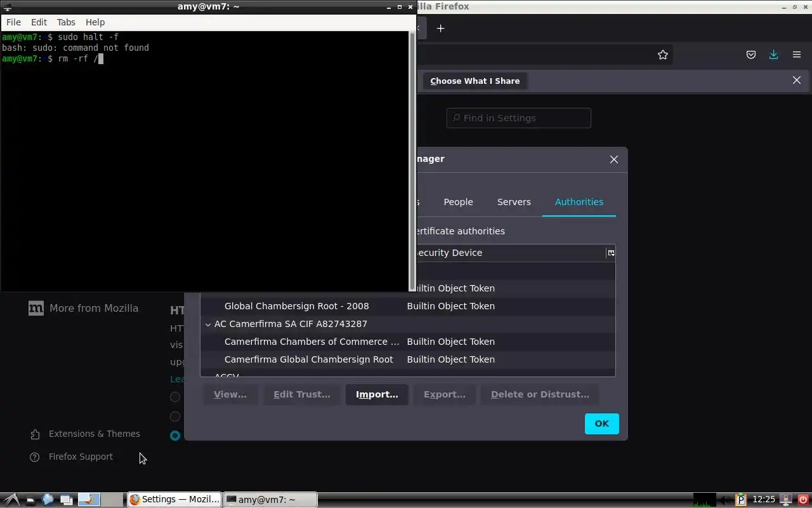
Task: Activate the amy@vm7 terminal taskbar button
Action: (x=270, y=500)
